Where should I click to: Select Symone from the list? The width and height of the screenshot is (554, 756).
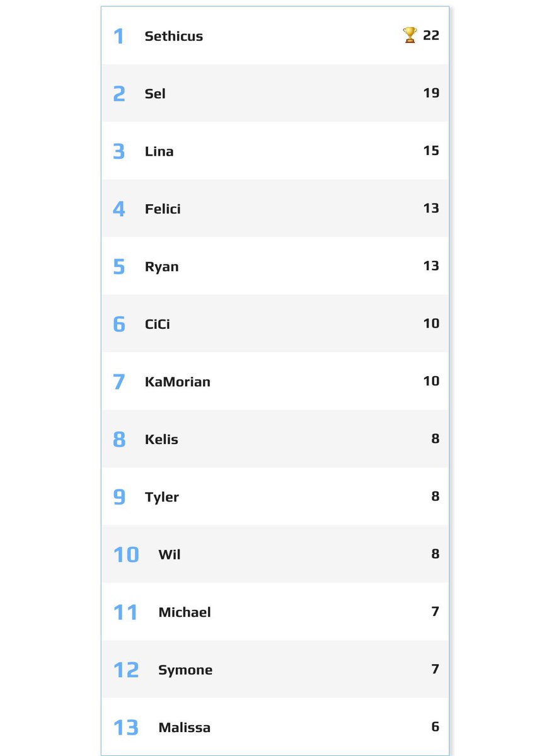185,670
